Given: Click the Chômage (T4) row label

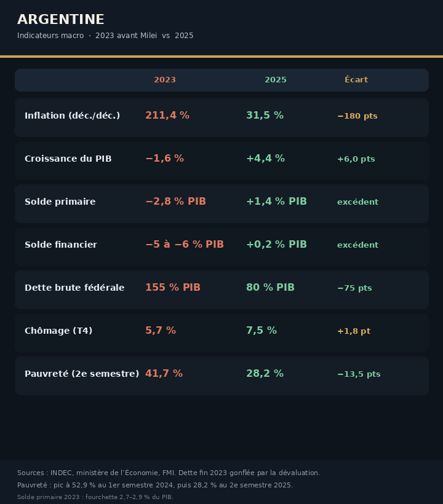Looking at the screenshot, I should coord(58,331).
